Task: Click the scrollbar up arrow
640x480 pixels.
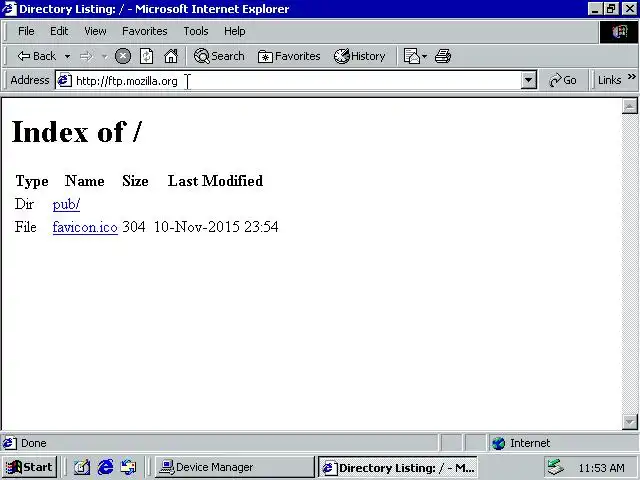Action: coord(629,106)
